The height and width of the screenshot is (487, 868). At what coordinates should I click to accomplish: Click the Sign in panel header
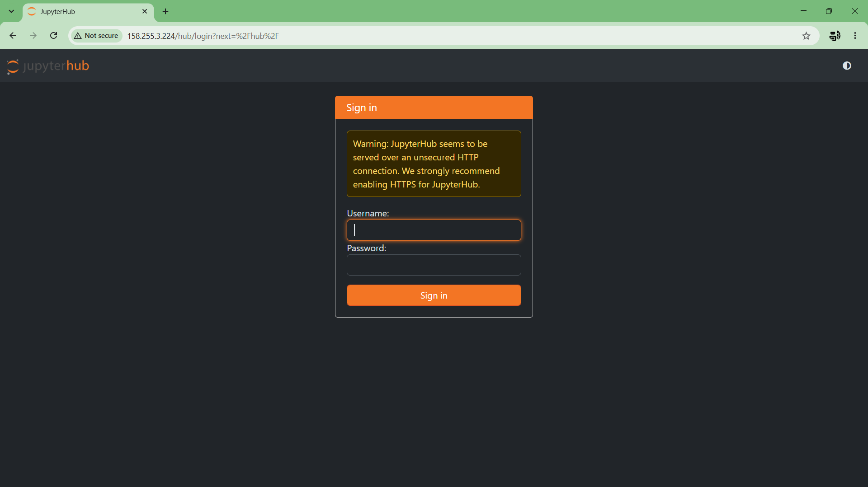(x=434, y=108)
